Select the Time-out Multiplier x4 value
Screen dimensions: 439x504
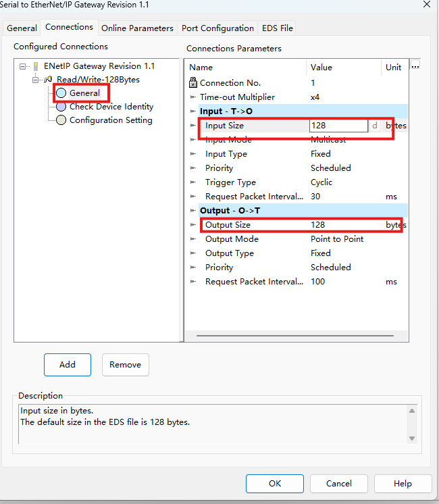pos(315,97)
